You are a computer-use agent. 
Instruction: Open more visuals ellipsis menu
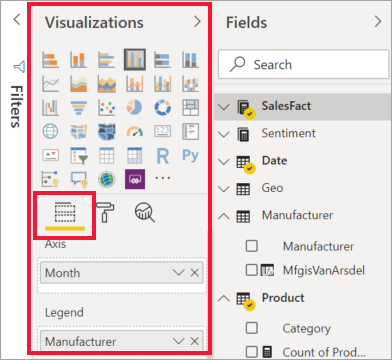[163, 178]
